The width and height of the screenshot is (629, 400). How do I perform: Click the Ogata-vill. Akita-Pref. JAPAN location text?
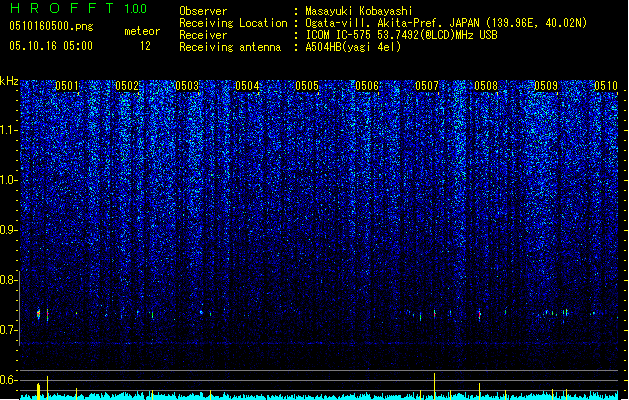[x=446, y=23]
